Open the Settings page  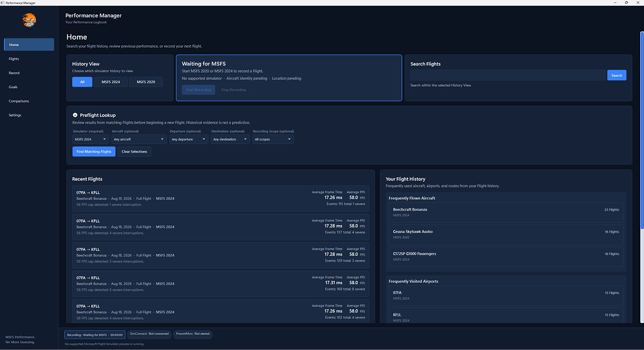[x=29, y=115]
